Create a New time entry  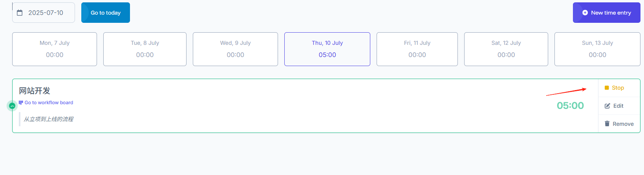[607, 13]
